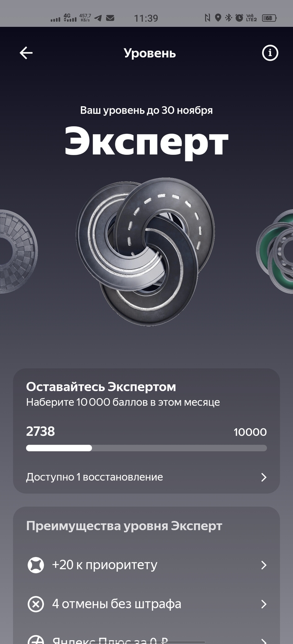Tap the location pin status icon
Screen dimensions: 293x644
point(218,18)
